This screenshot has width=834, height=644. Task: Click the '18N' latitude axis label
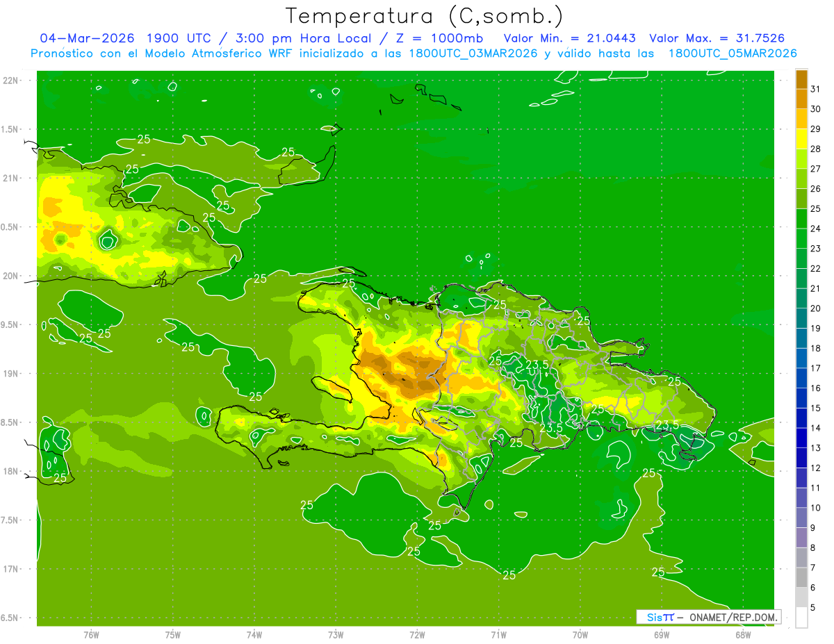[10, 471]
